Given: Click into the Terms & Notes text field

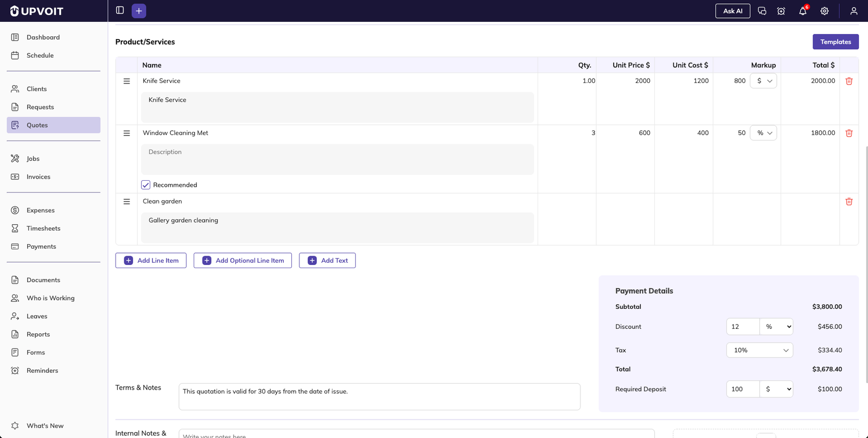Looking at the screenshot, I should click(x=379, y=397).
